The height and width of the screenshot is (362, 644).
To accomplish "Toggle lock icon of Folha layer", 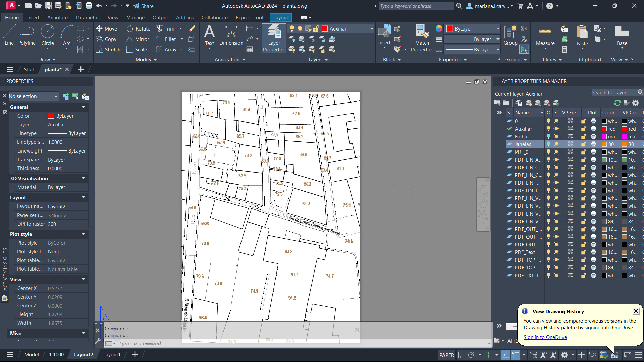I will pos(584,137).
